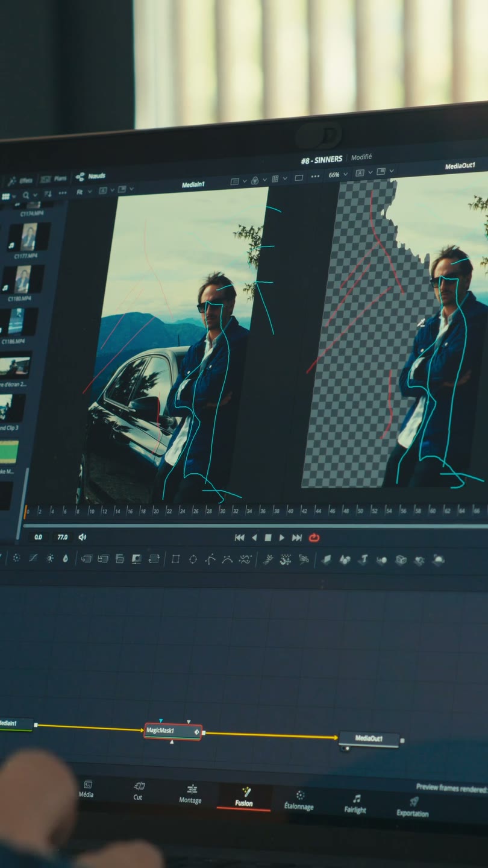Open media pool three-dot options menu
This screenshot has width=488, height=868.
click(x=62, y=194)
